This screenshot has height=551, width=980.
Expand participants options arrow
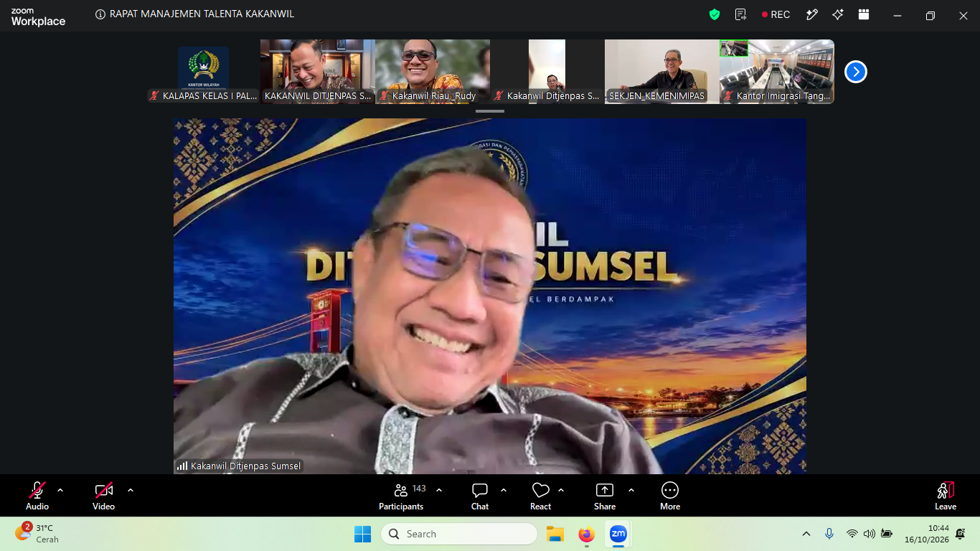point(439,491)
